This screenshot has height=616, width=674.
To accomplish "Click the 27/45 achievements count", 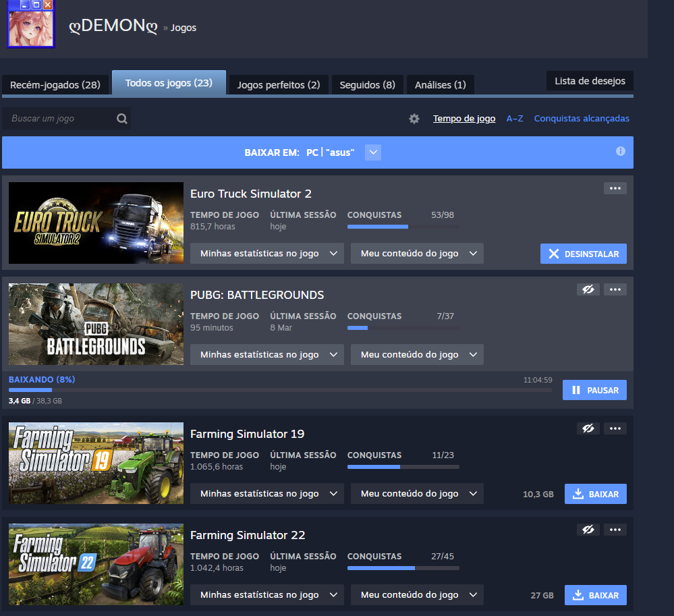I will coord(443,556).
